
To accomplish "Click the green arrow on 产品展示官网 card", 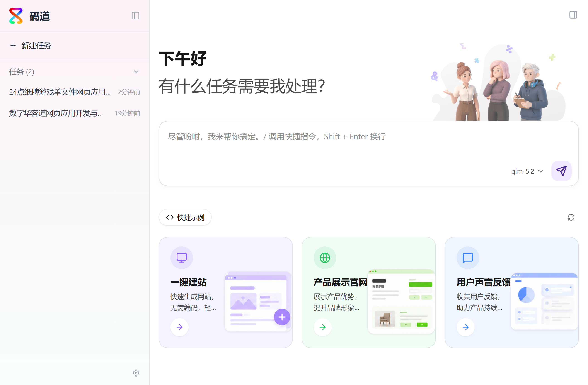I will point(323,327).
